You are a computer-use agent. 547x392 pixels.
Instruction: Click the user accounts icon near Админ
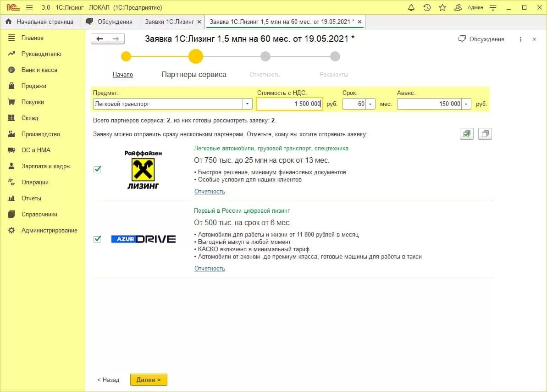(x=458, y=7)
